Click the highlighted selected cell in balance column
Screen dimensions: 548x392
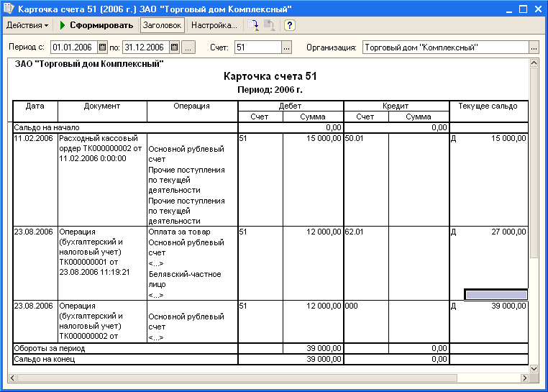(x=496, y=294)
